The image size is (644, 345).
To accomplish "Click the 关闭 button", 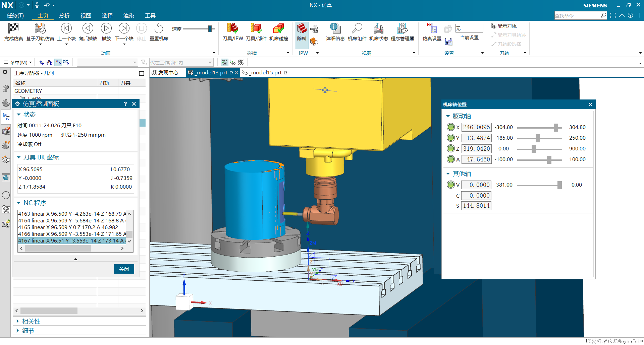I will [x=124, y=269].
